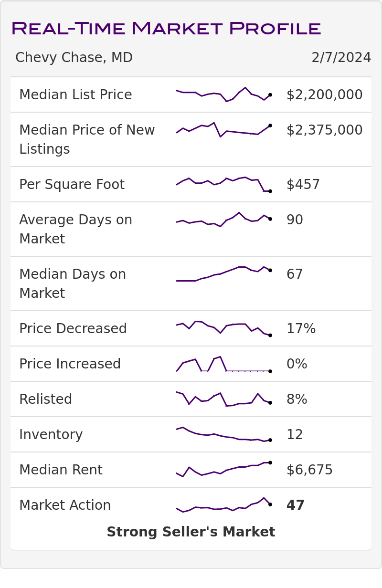Click the Relisted trend sparkline
This screenshot has height=588, width=382.
click(223, 399)
